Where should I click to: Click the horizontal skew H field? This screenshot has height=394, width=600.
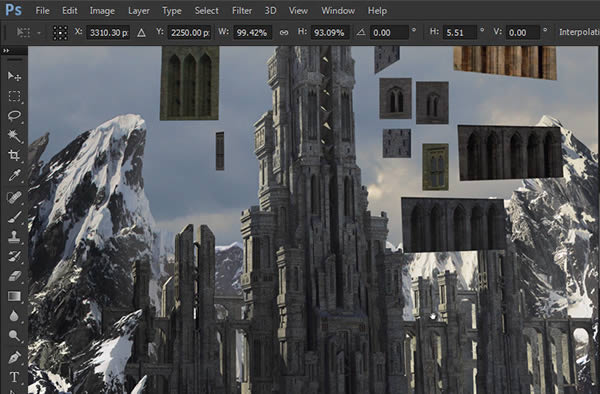click(x=460, y=33)
